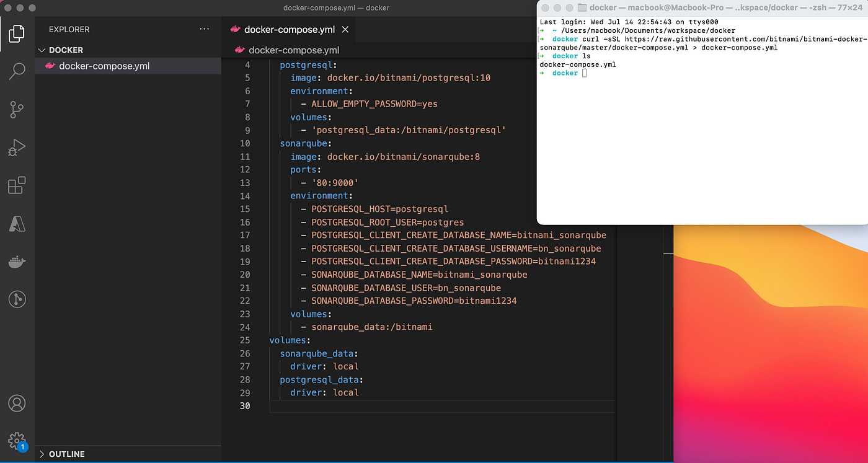
Task: Click 'SONARQUBE_DATABASE_USER=bn_sonarqube' on line 21
Action: point(406,288)
